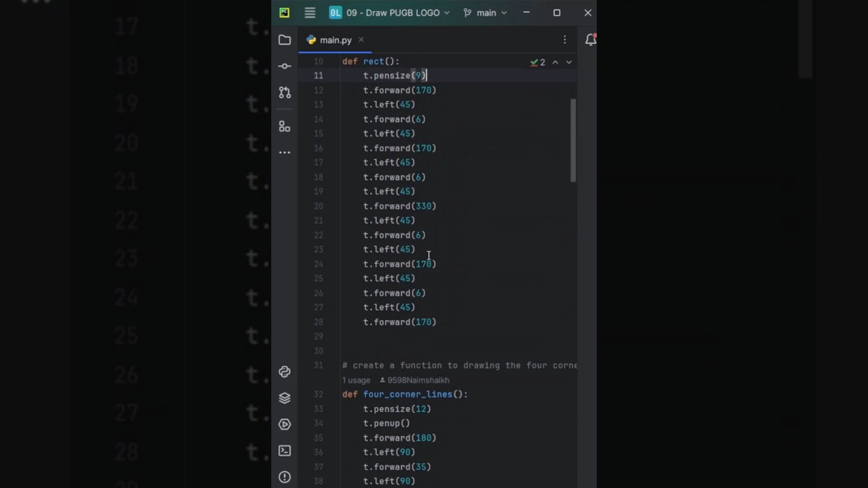
Task: Open the main branch dropdown
Action: [485, 13]
